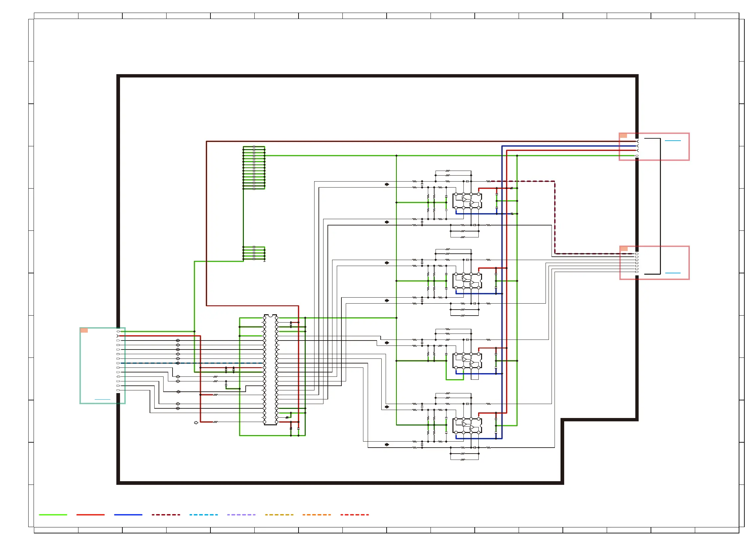Image resolution: width=754 pixels, height=560 pixels.
Task: Select the cyan dashed legend line
Action: pyautogui.click(x=204, y=514)
